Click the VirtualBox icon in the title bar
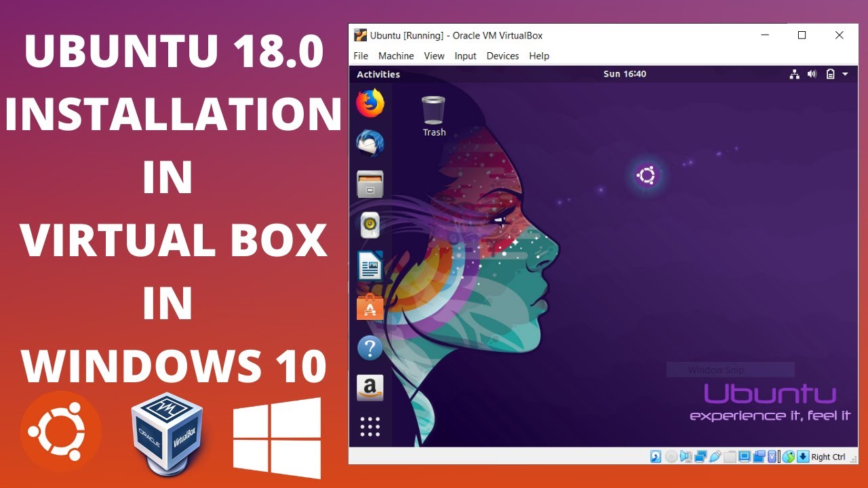The height and width of the screenshot is (488, 868). [361, 35]
